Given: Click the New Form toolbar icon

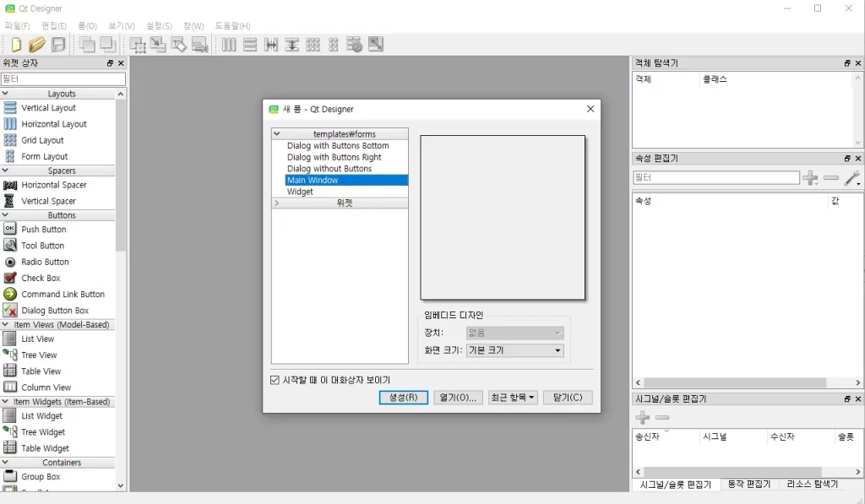Looking at the screenshot, I should (16, 44).
